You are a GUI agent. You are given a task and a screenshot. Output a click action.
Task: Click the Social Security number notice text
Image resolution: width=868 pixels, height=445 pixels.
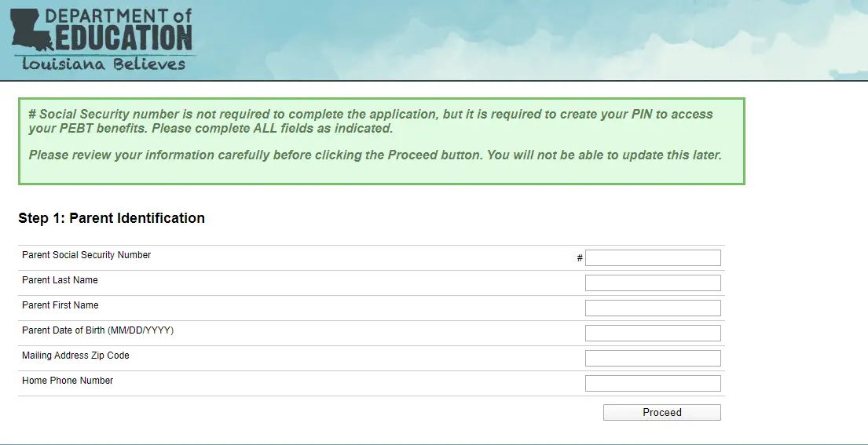370,121
